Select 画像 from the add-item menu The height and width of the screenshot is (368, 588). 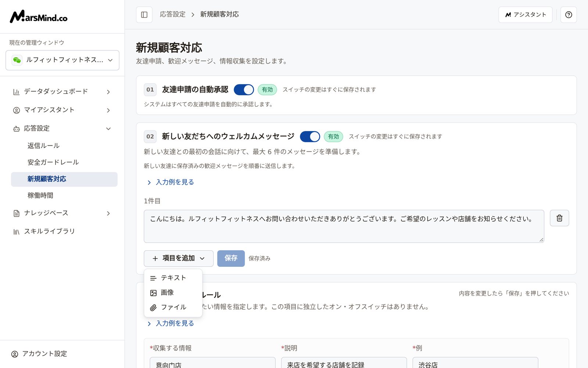point(173,293)
